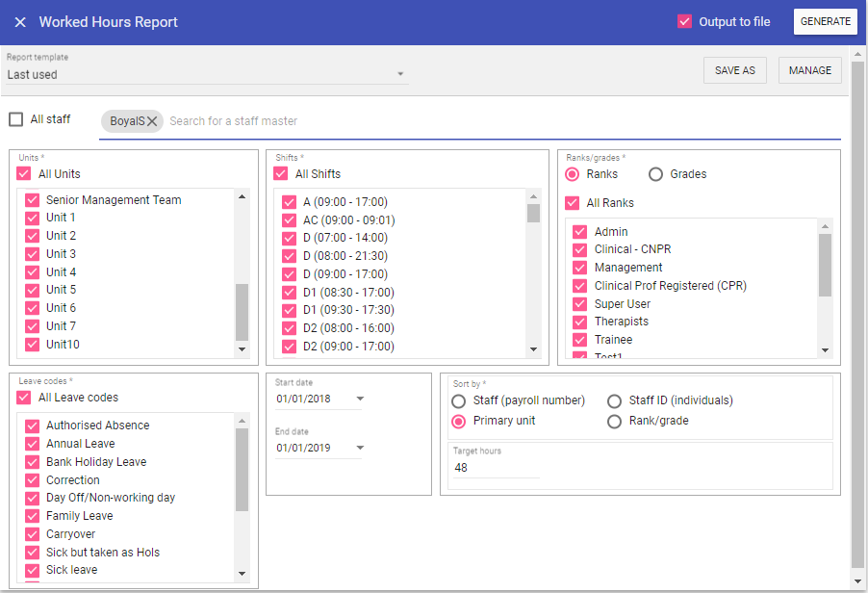Screen dimensions: 868x593
Task: Enable the All staff checkbox
Action: coord(16,119)
